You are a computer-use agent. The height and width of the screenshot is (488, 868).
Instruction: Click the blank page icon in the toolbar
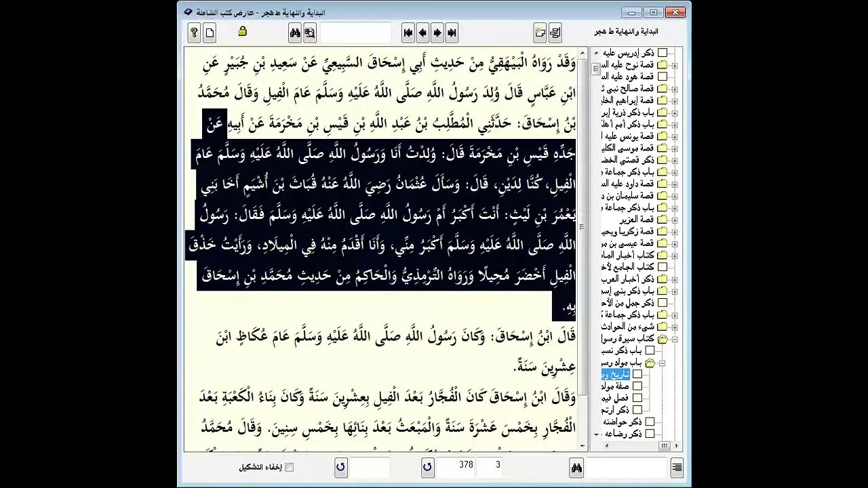(210, 32)
